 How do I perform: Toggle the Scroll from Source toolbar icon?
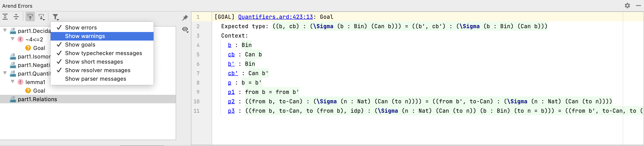[x=30, y=17]
